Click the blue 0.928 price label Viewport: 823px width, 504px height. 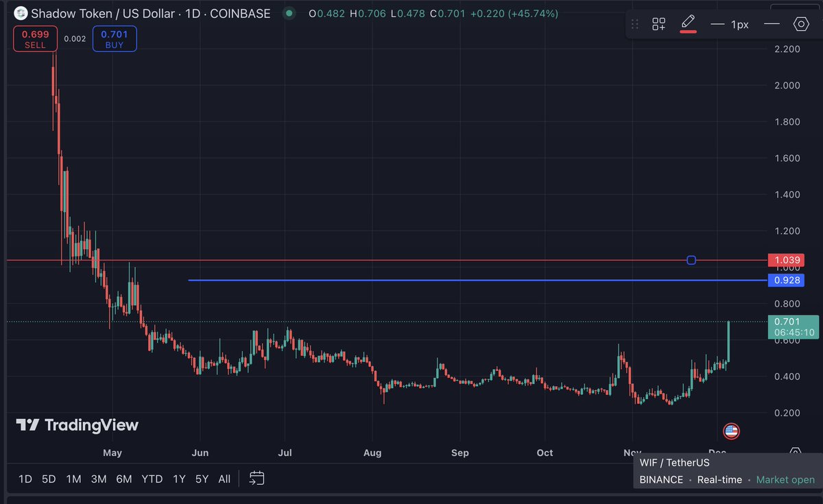(x=785, y=280)
